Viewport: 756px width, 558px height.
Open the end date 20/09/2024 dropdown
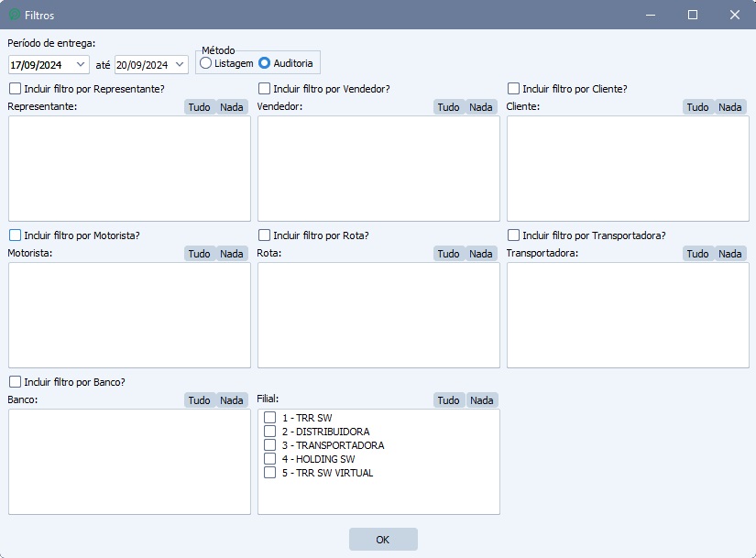click(x=180, y=64)
